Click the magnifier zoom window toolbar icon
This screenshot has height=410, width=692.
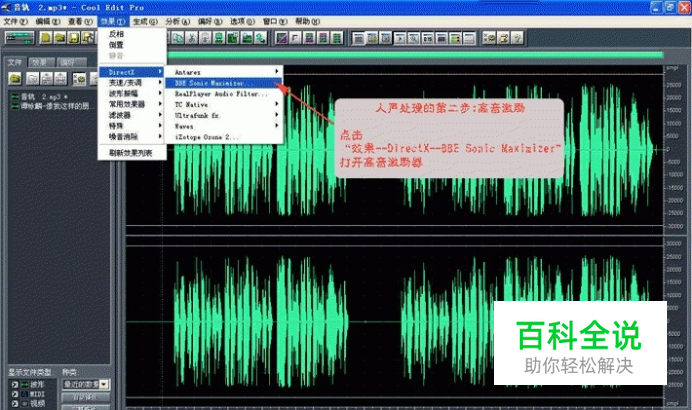point(414,38)
